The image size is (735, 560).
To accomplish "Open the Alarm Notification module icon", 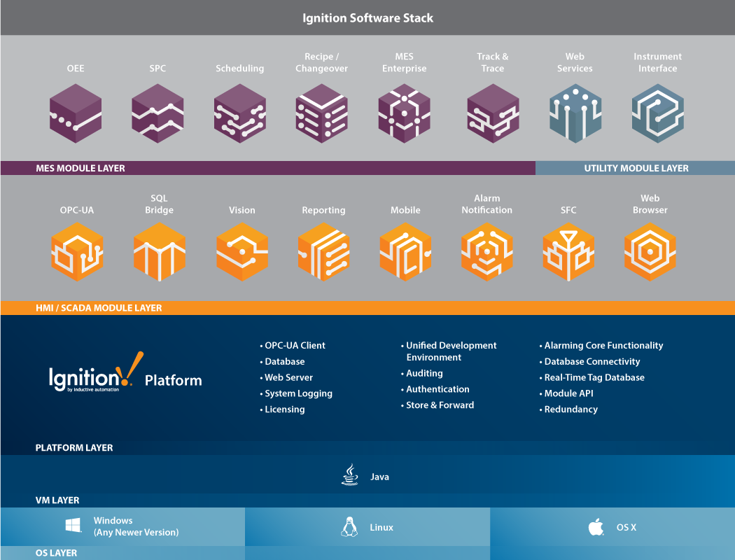I will point(486,252).
